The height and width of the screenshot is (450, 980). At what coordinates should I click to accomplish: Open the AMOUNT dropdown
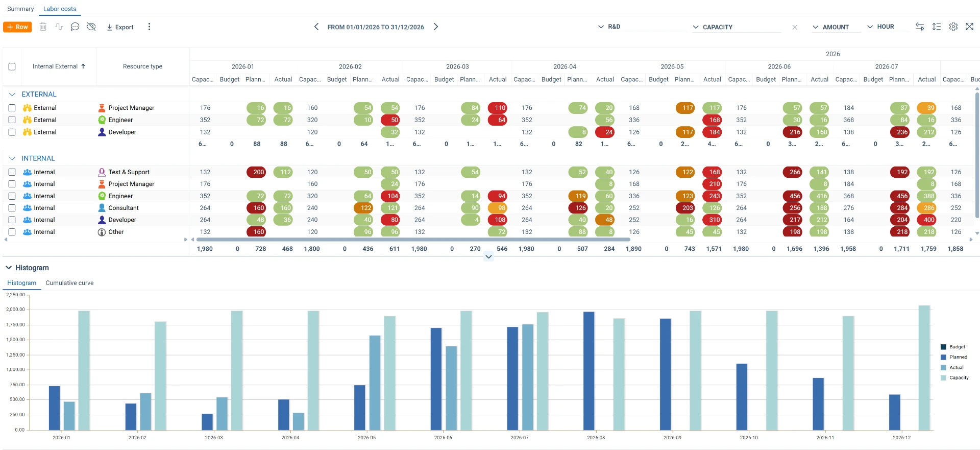tap(836, 27)
